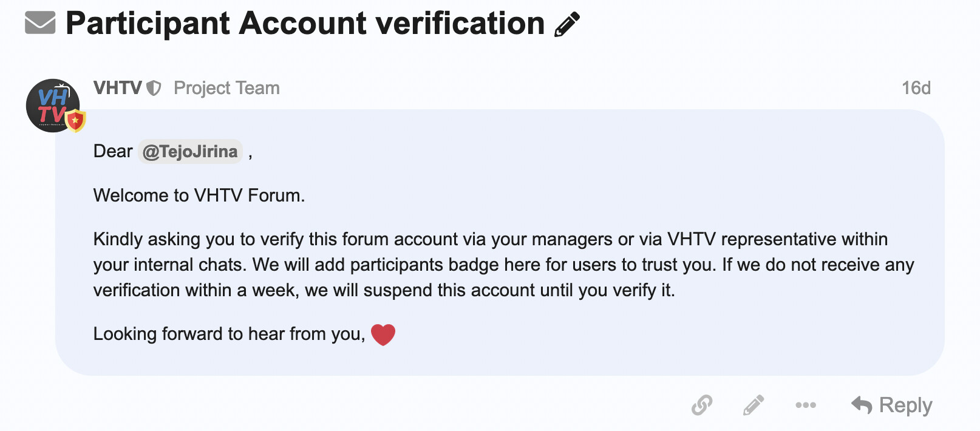The width and height of the screenshot is (980, 431).
Task: Click the word Dear in the post
Action: point(113,151)
